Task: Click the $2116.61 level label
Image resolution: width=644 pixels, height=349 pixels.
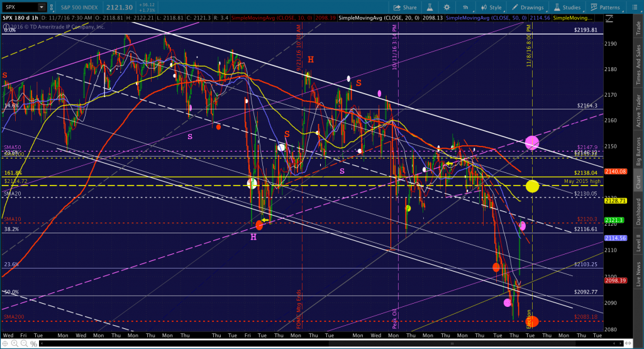Action: coord(586,229)
